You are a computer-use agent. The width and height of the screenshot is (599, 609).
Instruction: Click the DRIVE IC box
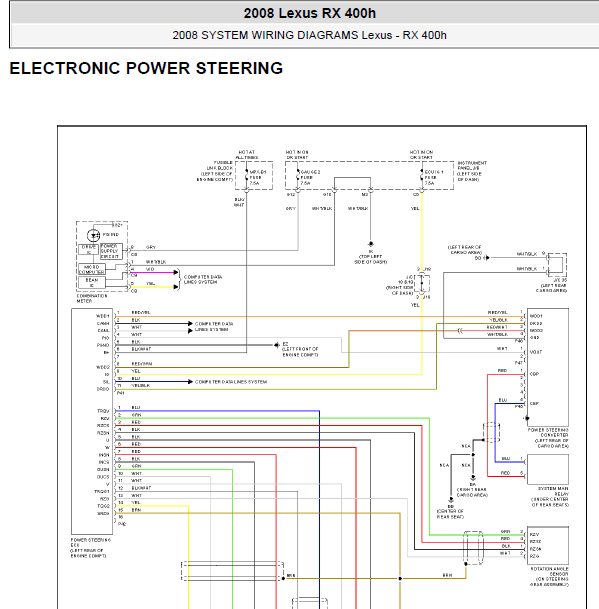[89, 249]
